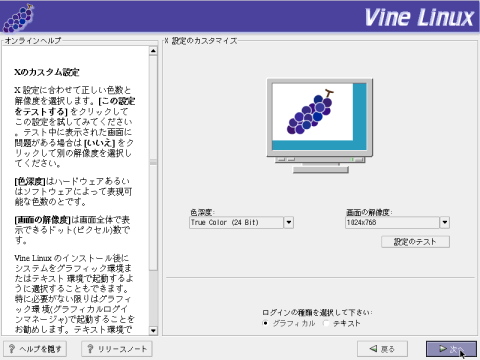Click the help panel vertical scrollbar thumb
Image resolution: width=480 pixels, height=360 pixels.
click(x=153, y=163)
